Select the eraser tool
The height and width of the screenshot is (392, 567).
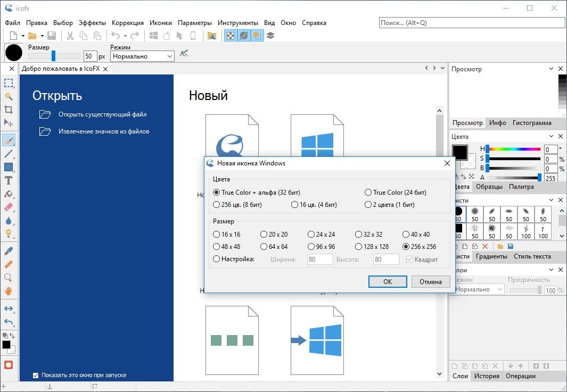click(x=9, y=207)
